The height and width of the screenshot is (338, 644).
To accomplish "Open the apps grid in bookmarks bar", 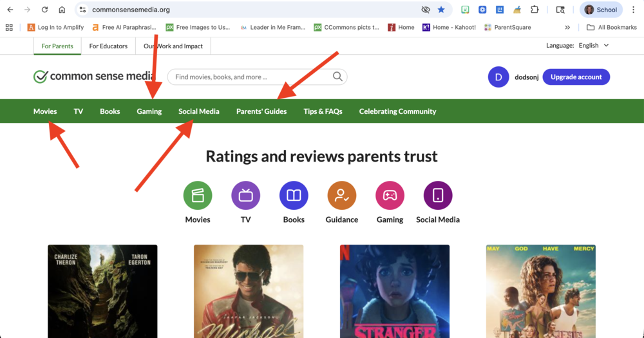I will (9, 28).
